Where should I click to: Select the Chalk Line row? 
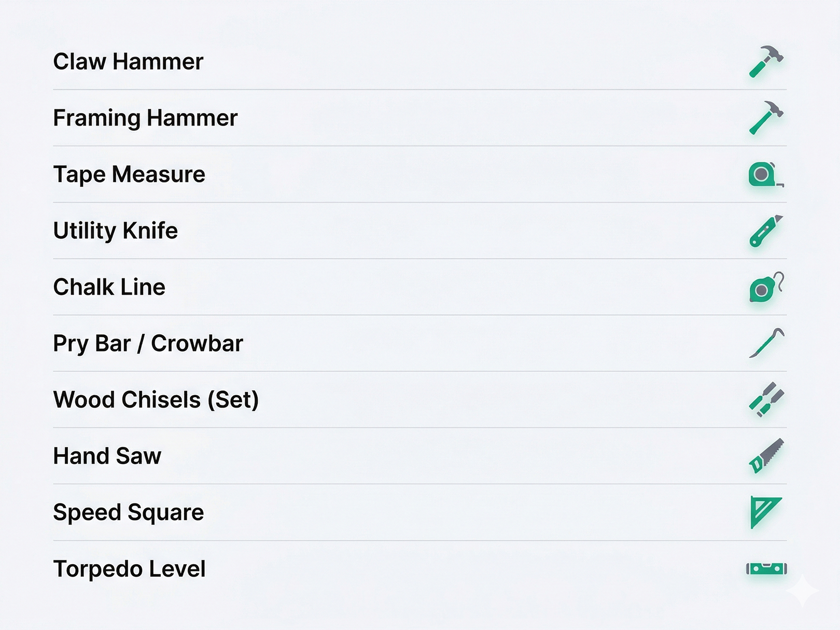(108, 287)
